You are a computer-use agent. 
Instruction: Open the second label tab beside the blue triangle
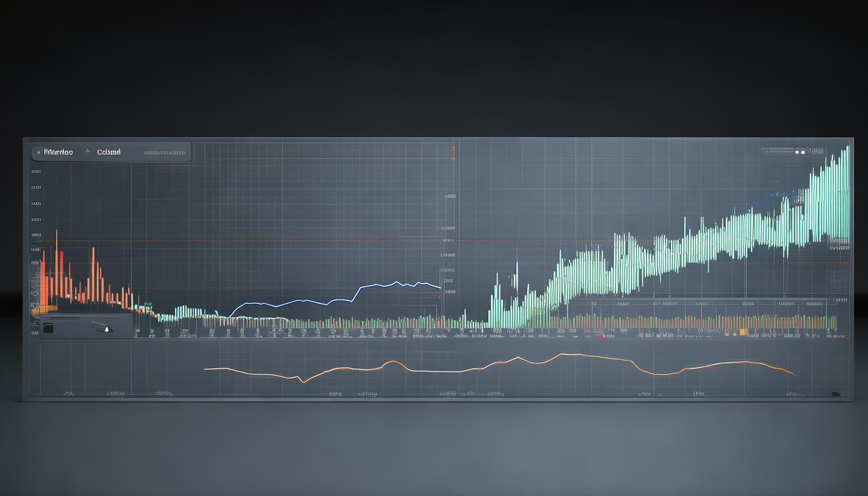[108, 152]
